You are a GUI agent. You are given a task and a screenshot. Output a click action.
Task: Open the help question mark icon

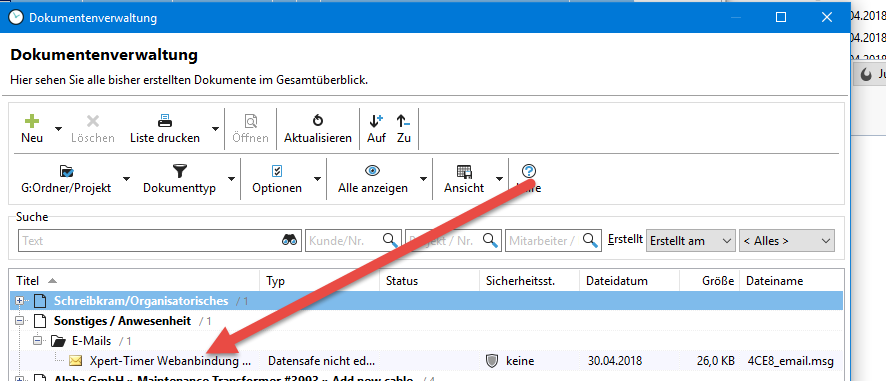tap(529, 171)
